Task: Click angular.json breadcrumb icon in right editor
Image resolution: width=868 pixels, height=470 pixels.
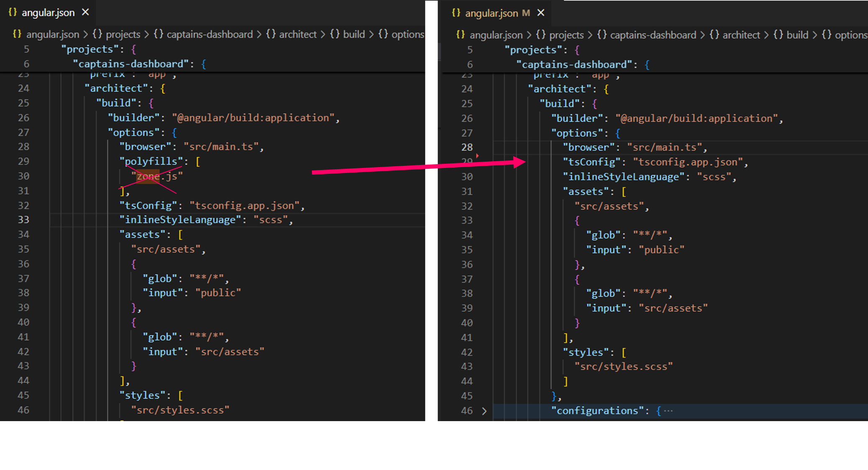Action: point(460,35)
